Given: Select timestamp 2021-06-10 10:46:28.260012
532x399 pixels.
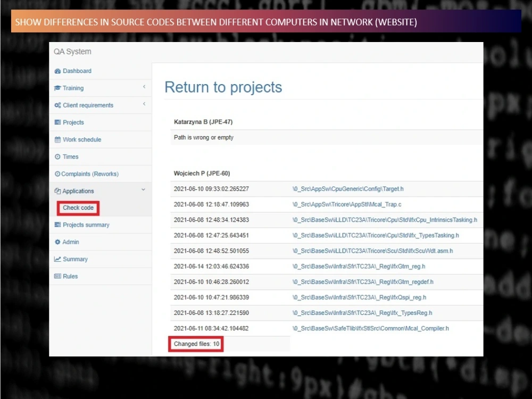Looking at the screenshot, I should (x=211, y=282).
